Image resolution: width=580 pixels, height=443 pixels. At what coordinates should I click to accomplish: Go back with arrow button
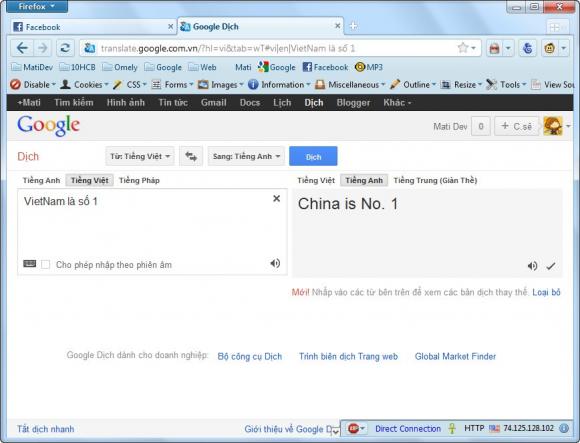click(x=22, y=48)
